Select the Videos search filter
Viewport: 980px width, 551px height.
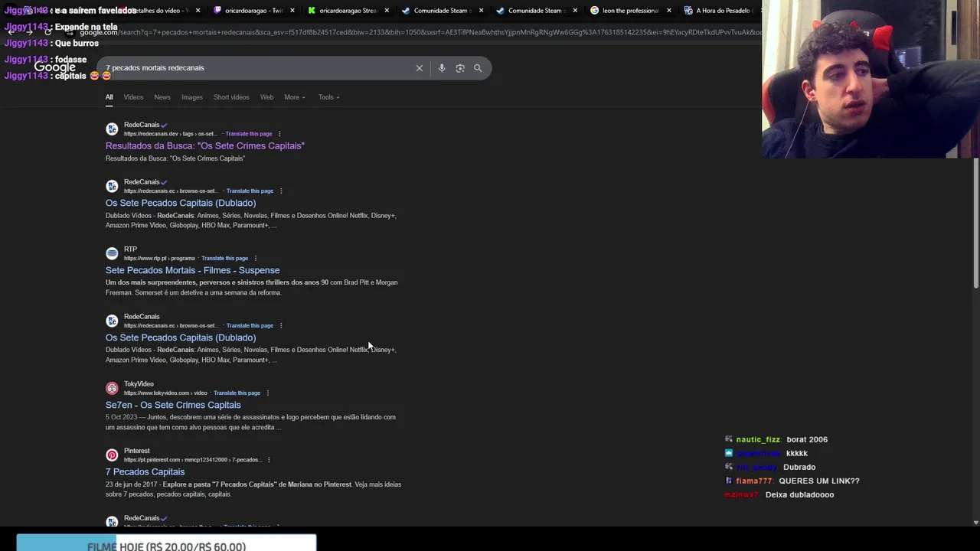[133, 97]
